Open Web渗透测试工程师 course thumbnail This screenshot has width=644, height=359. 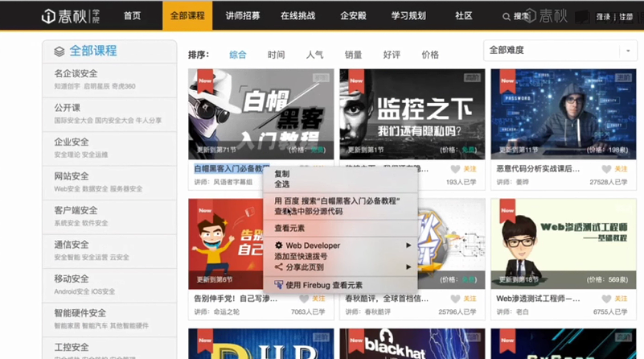[564, 244]
